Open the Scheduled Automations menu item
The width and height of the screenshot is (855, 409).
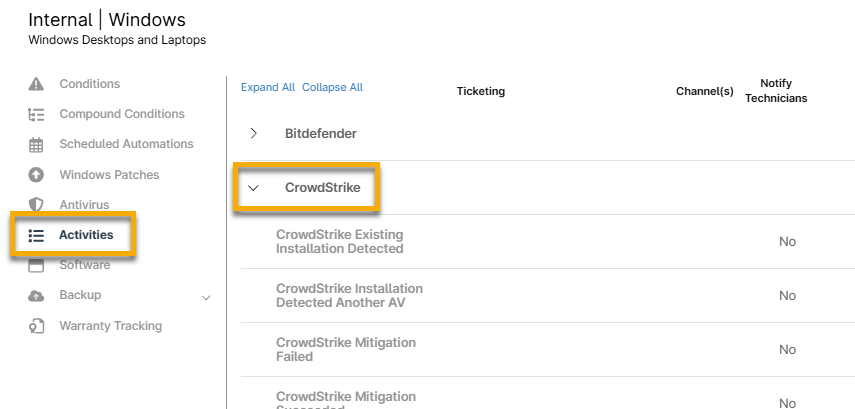tap(126, 144)
